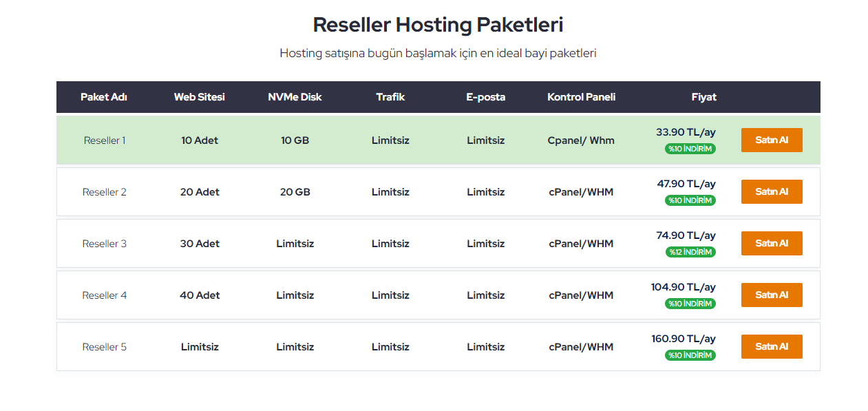Select the Fiyat column header
Image resolution: width=868 pixels, height=411 pixels.
click(704, 97)
